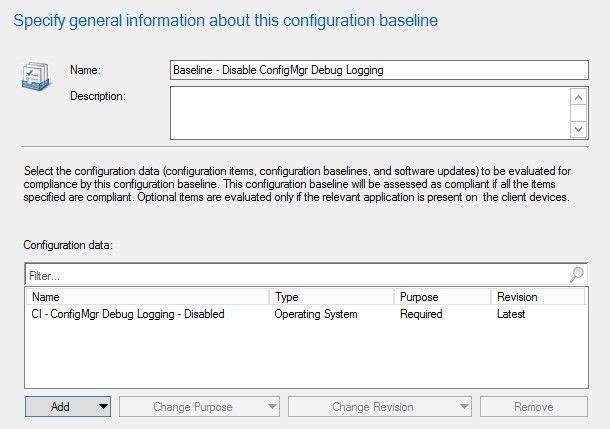Sort by the Purpose column header

pyautogui.click(x=442, y=297)
